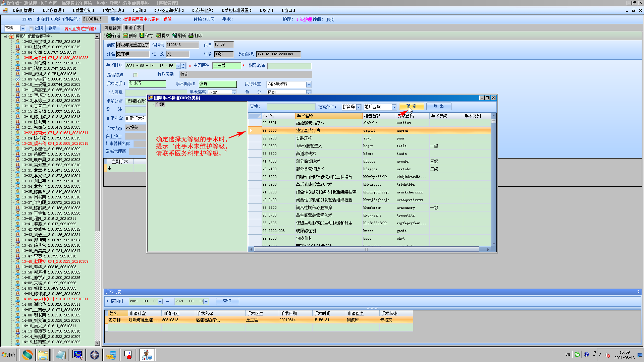Open the 拼音码 search condition dropdown
The width and height of the screenshot is (644, 362).
coord(359,107)
